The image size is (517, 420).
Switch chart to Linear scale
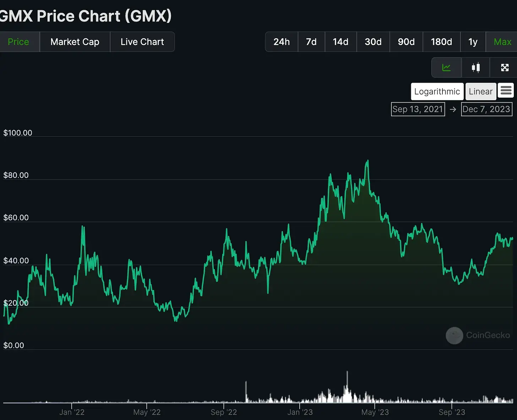(481, 92)
